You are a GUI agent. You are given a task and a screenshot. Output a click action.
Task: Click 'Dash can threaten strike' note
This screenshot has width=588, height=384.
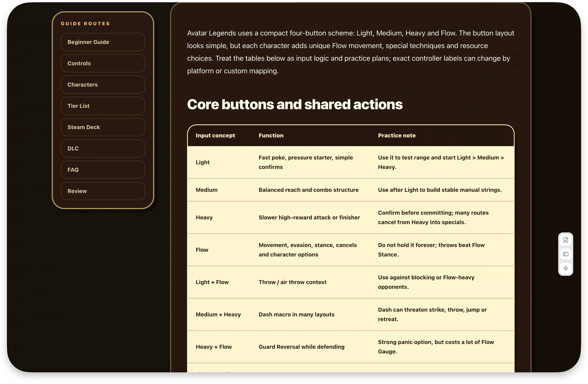432,314
